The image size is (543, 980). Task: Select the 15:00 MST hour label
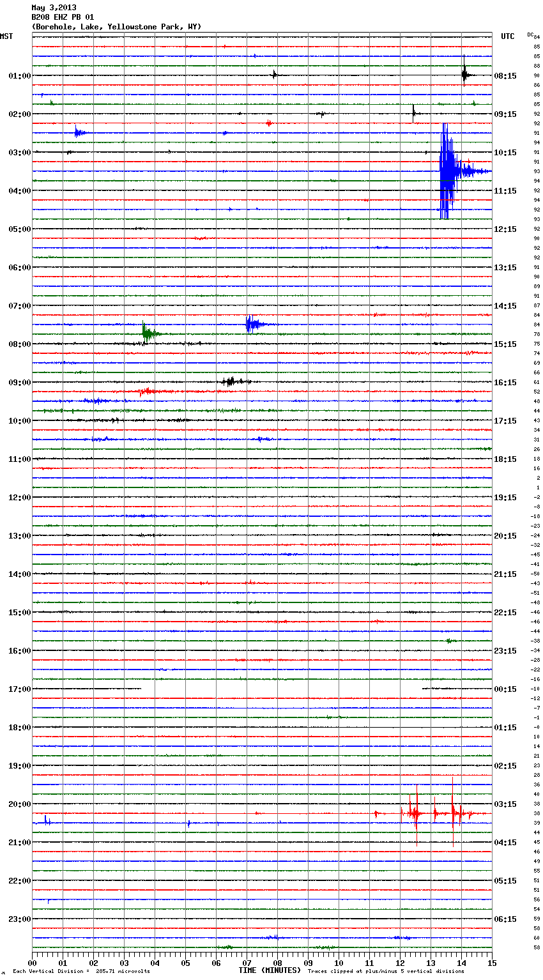20,612
